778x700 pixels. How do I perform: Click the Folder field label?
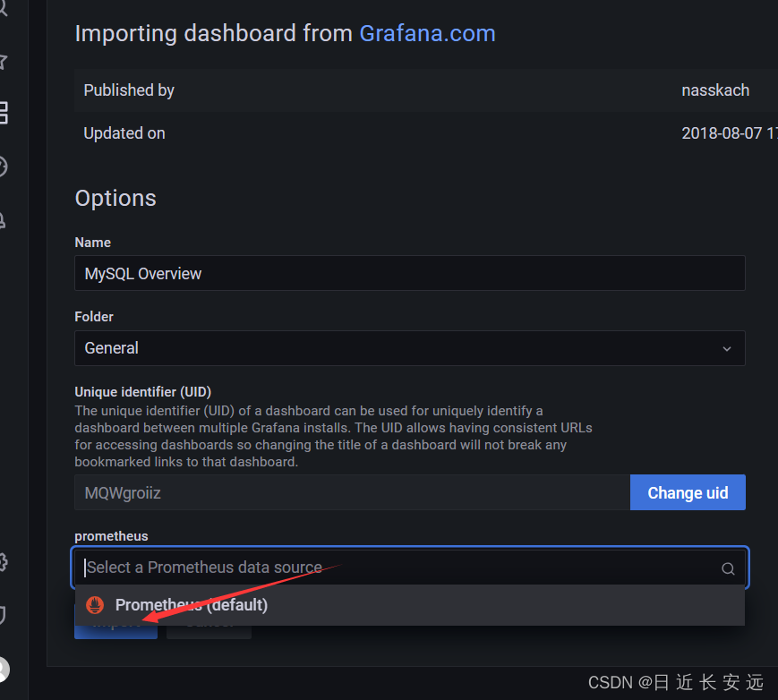94,317
